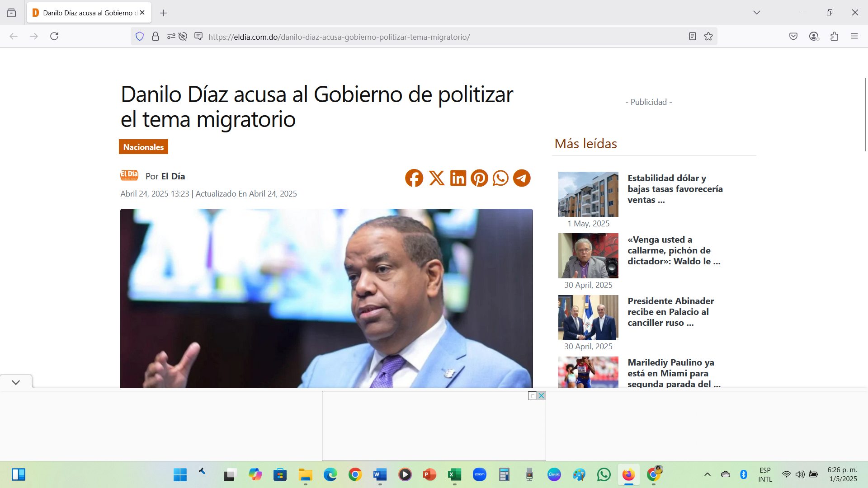Viewport: 868px width, 488px height.
Task: Open taskbar clock and date
Action: (842, 474)
